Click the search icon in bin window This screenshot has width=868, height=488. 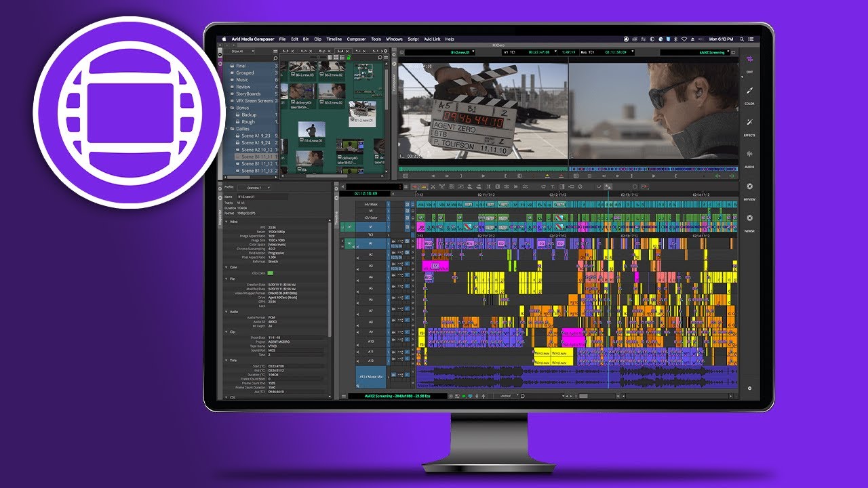point(380,57)
